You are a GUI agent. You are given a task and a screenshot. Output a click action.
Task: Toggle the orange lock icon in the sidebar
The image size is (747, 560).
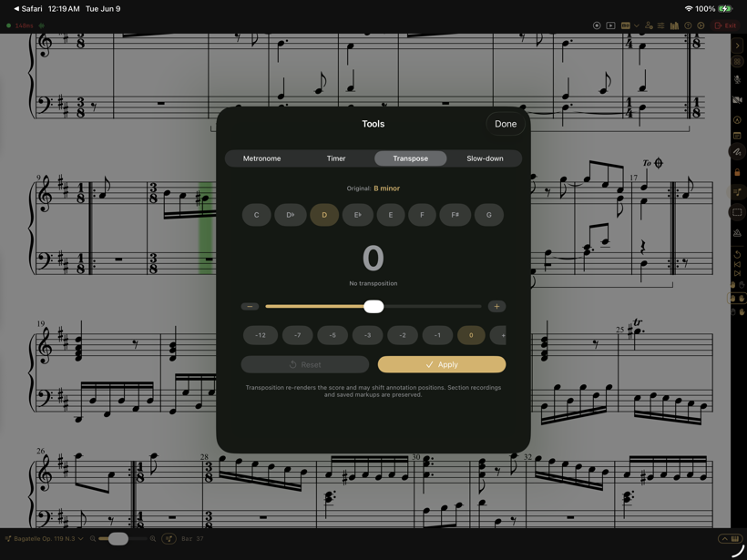738,172
